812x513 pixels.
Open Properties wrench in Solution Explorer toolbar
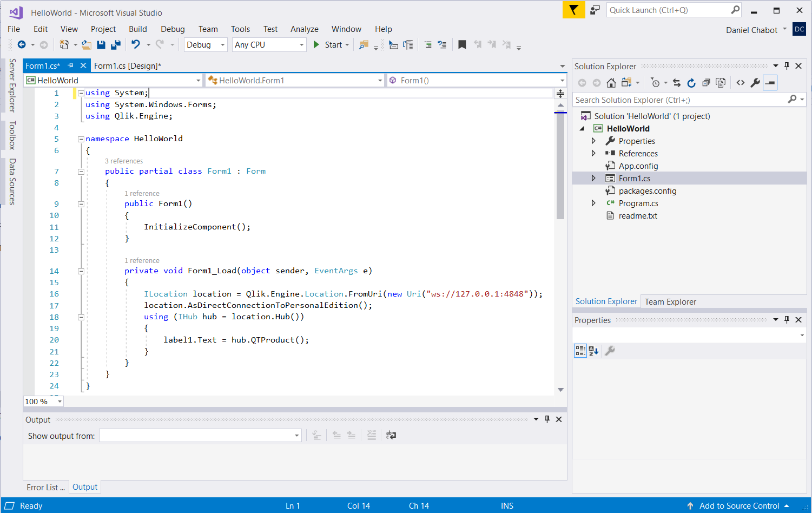[x=755, y=83]
